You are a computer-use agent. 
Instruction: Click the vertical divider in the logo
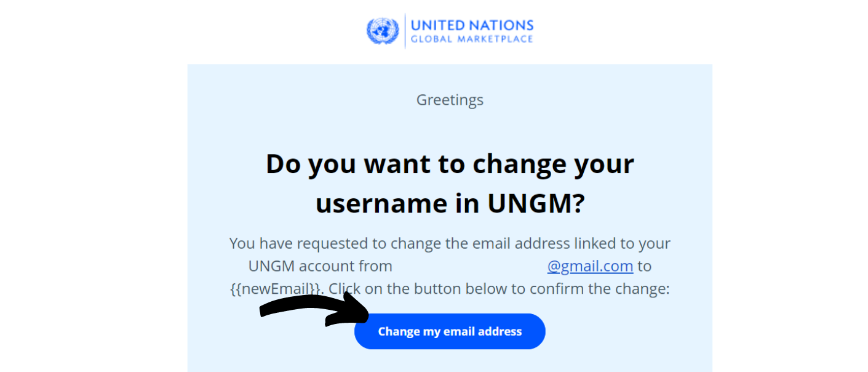(405, 31)
